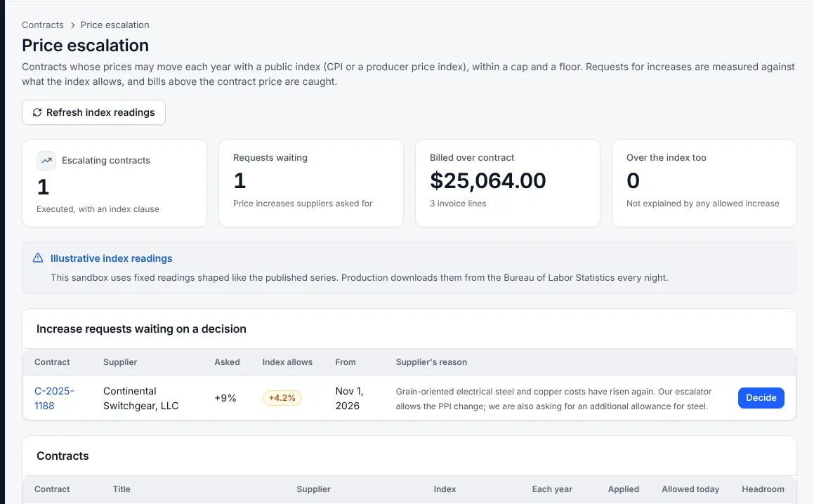This screenshot has height=504, width=814.
Task: Click the From column header
Action: point(346,362)
